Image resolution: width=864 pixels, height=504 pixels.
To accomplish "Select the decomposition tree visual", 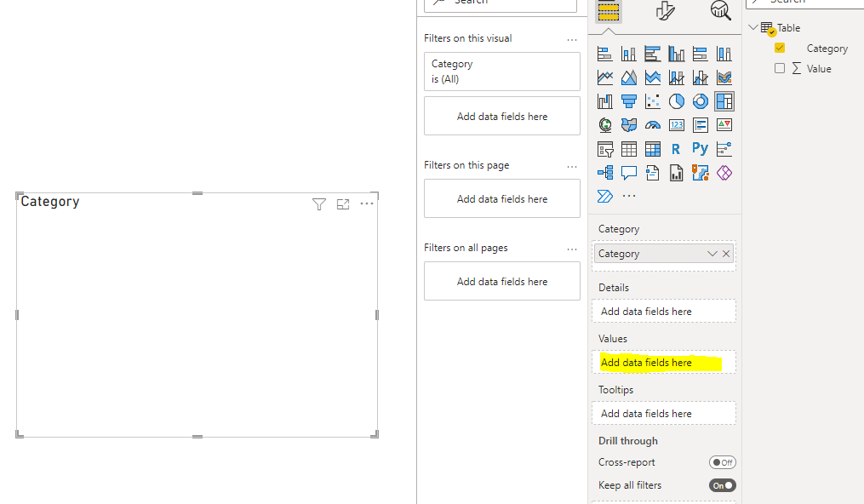I will [605, 173].
